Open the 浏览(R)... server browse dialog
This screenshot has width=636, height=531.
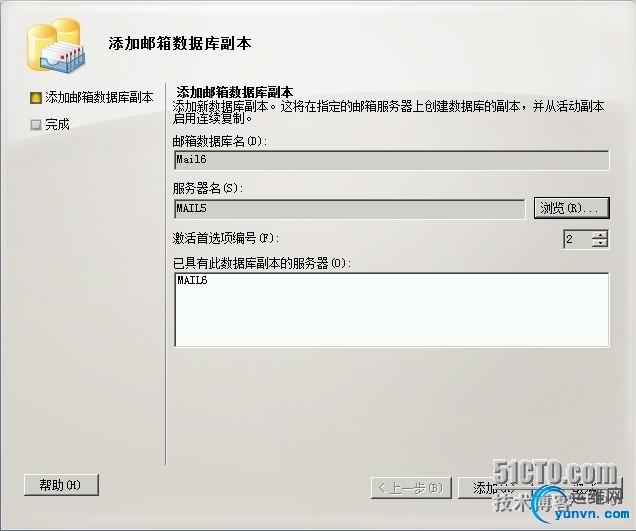pos(572,208)
